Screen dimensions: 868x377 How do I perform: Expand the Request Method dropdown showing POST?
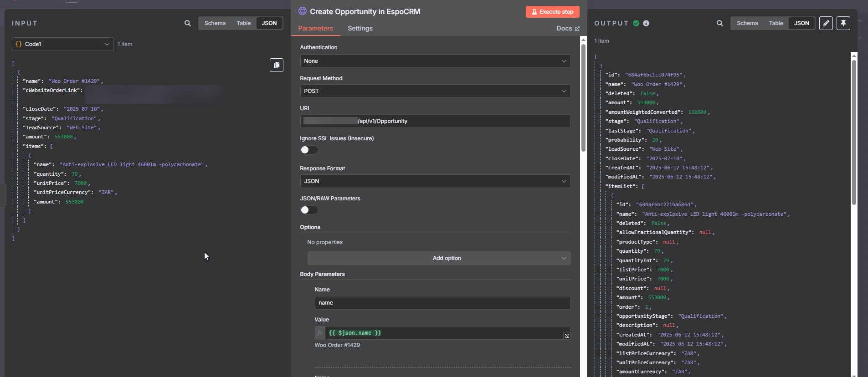pos(435,91)
